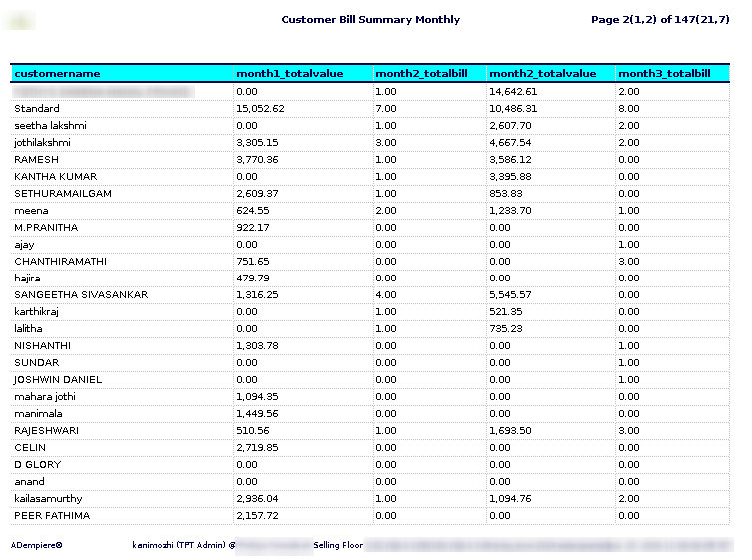This screenshot has width=752, height=560.
Task: Select the meena customer name
Action: 31,211
